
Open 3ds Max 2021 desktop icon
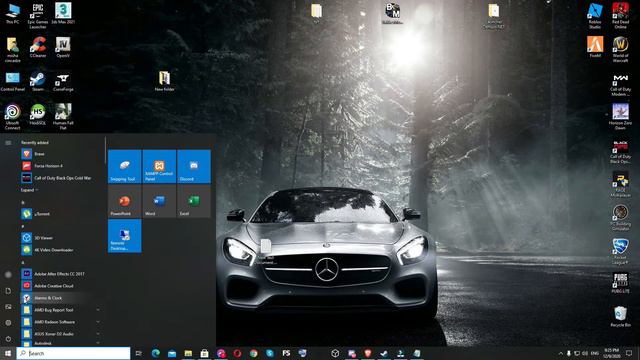[63, 13]
